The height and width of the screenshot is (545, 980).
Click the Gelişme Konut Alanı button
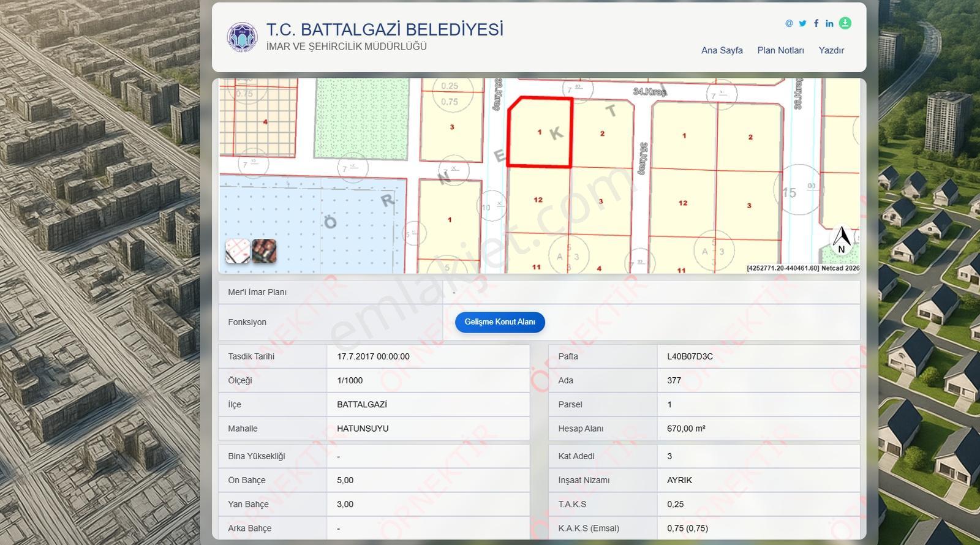(x=500, y=322)
